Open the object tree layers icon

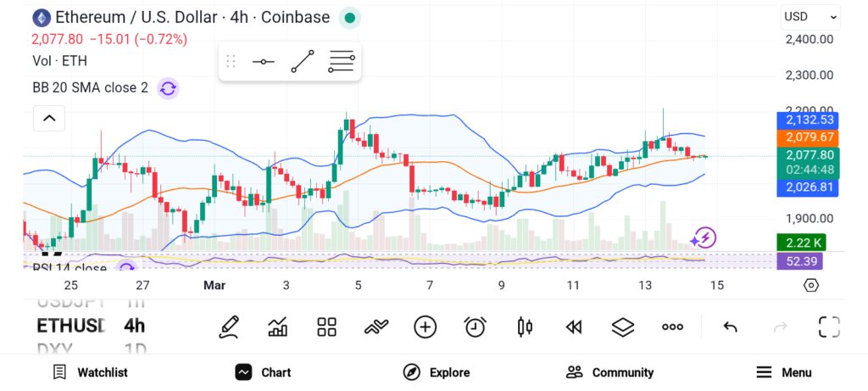pyautogui.click(x=623, y=327)
